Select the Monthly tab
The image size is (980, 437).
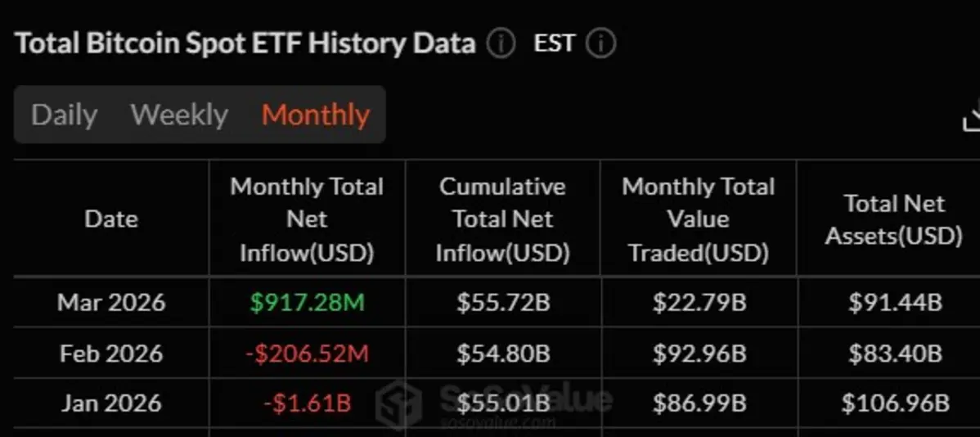[316, 115]
